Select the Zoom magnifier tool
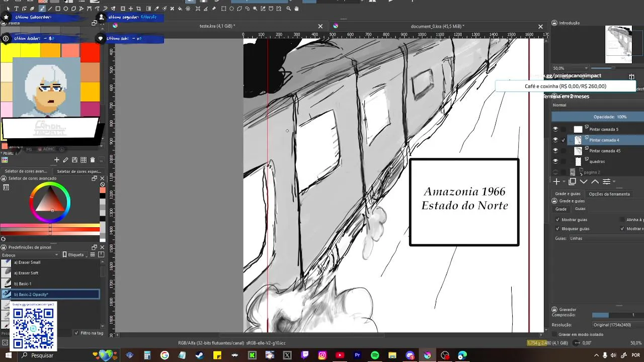 (289, 9)
